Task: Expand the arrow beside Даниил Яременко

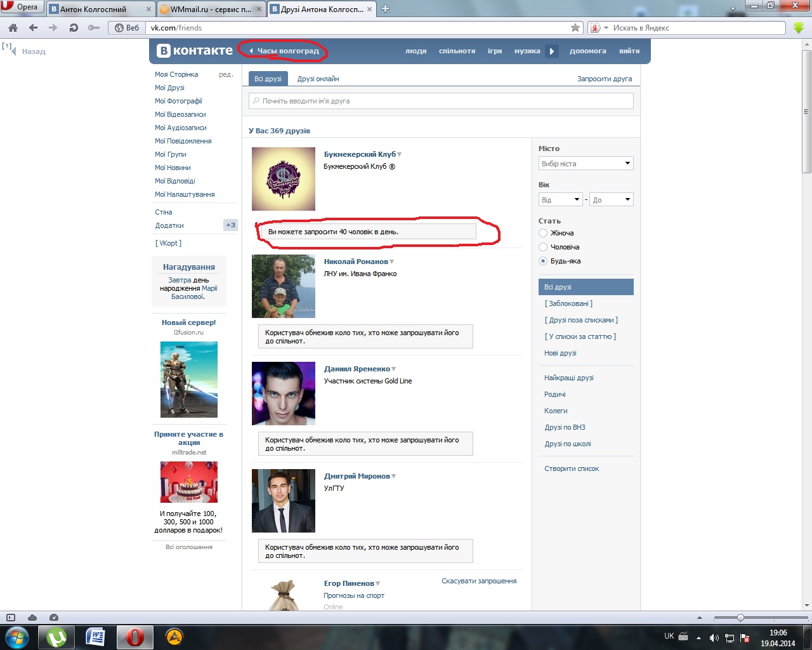Action: 393,369
